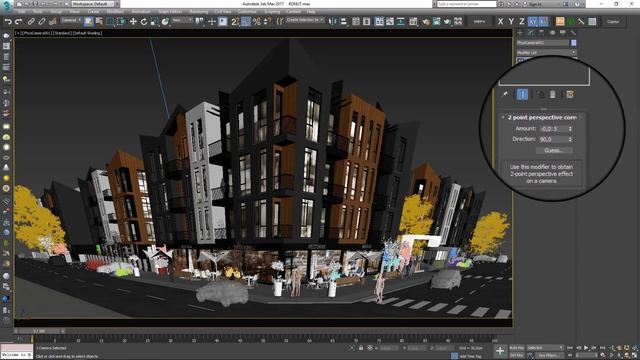The height and width of the screenshot is (360, 640).
Task: Click the Guess button
Action: pyautogui.click(x=554, y=150)
